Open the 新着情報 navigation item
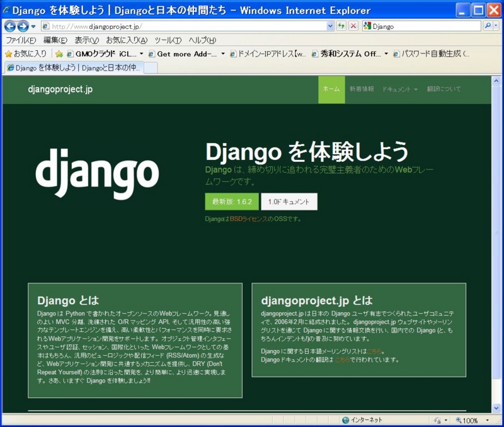The height and width of the screenshot is (427, 504). [362, 89]
